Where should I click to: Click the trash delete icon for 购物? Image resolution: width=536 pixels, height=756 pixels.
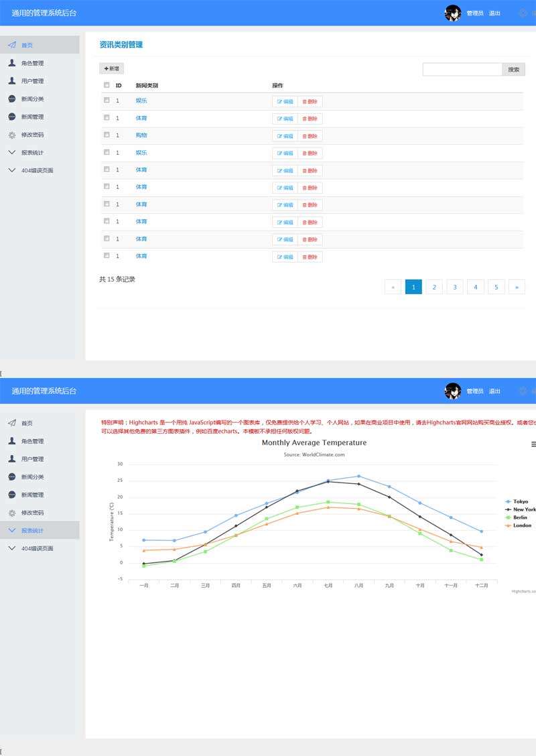point(306,136)
